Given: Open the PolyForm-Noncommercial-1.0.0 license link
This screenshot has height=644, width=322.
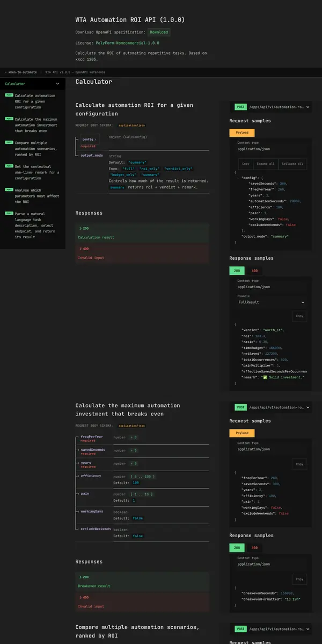Looking at the screenshot, I should (x=127, y=42).
